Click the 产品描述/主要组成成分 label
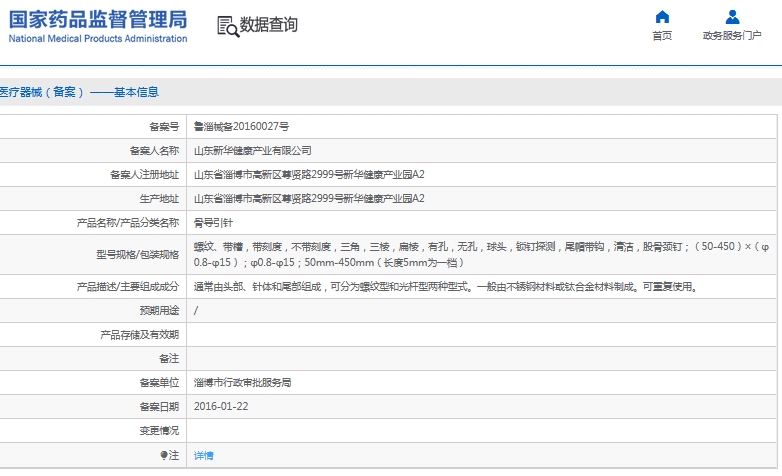This screenshot has width=782, height=476. point(128,286)
